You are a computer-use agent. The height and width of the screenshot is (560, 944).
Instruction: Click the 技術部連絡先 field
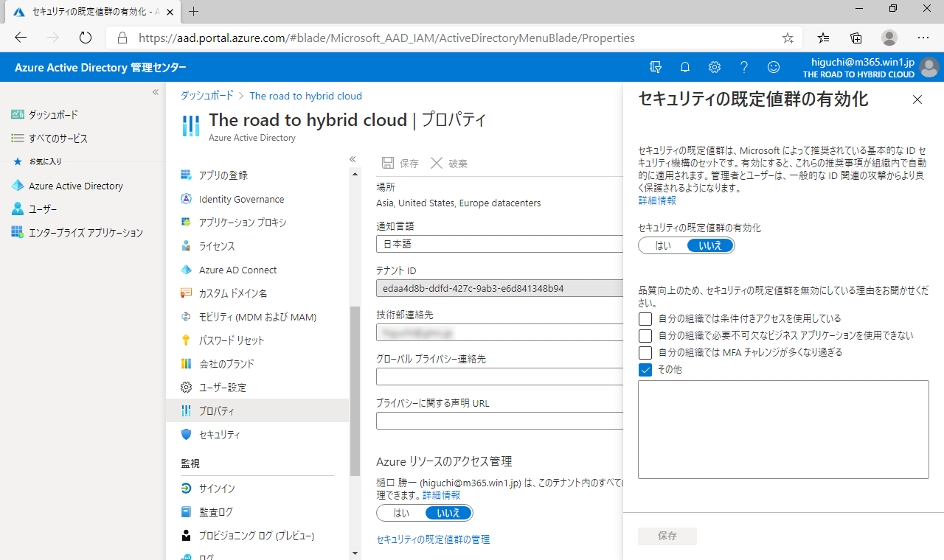tap(499, 332)
